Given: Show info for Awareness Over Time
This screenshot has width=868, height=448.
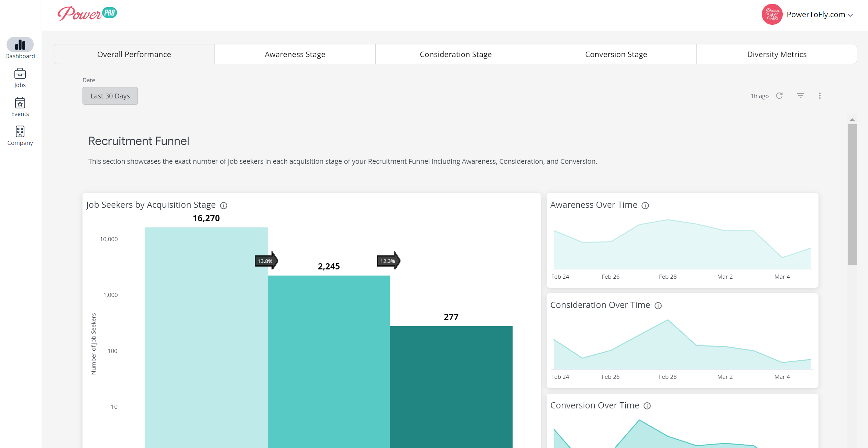Looking at the screenshot, I should 645,205.
